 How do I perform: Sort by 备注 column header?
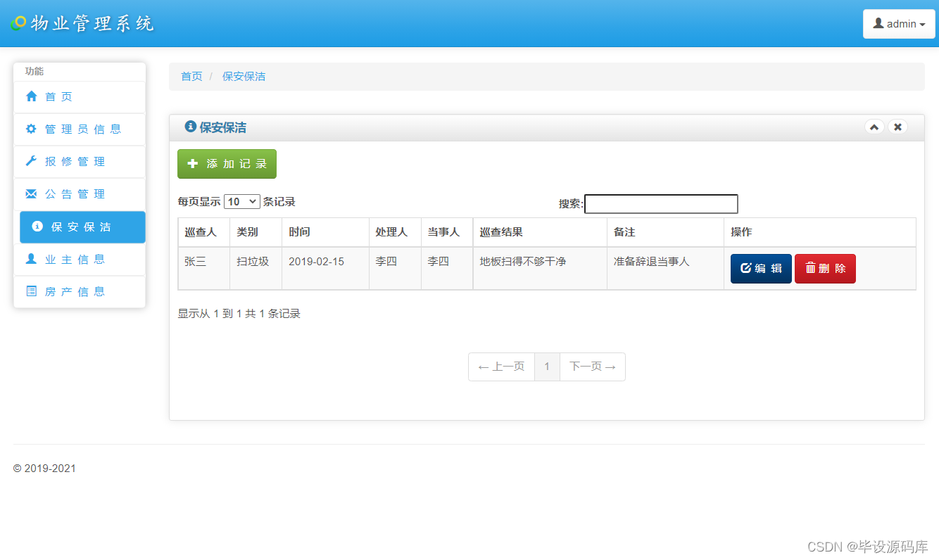click(665, 232)
